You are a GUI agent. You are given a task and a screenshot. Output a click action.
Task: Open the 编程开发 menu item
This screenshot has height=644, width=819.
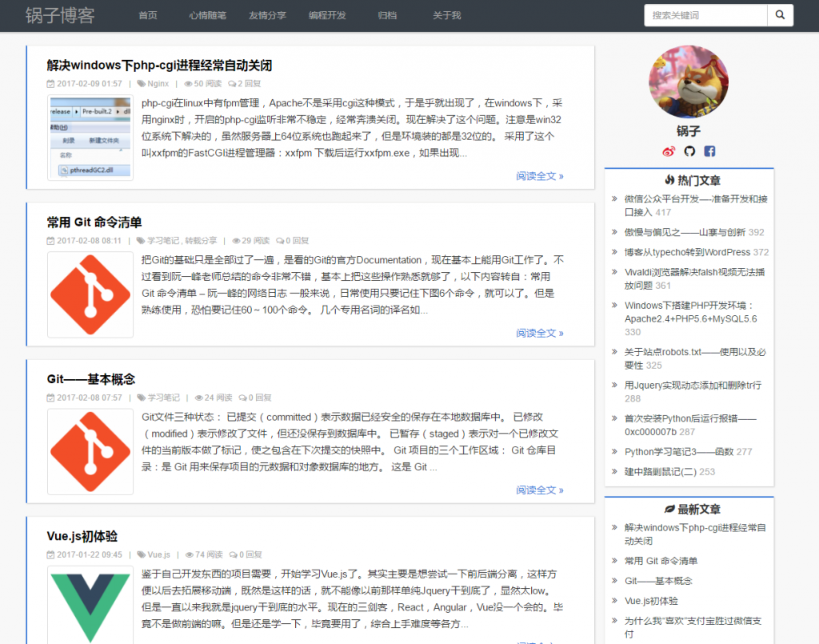coord(327,16)
